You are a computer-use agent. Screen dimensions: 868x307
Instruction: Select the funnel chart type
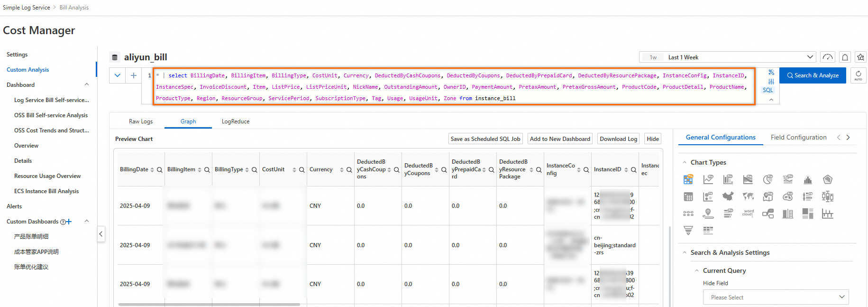click(x=688, y=231)
